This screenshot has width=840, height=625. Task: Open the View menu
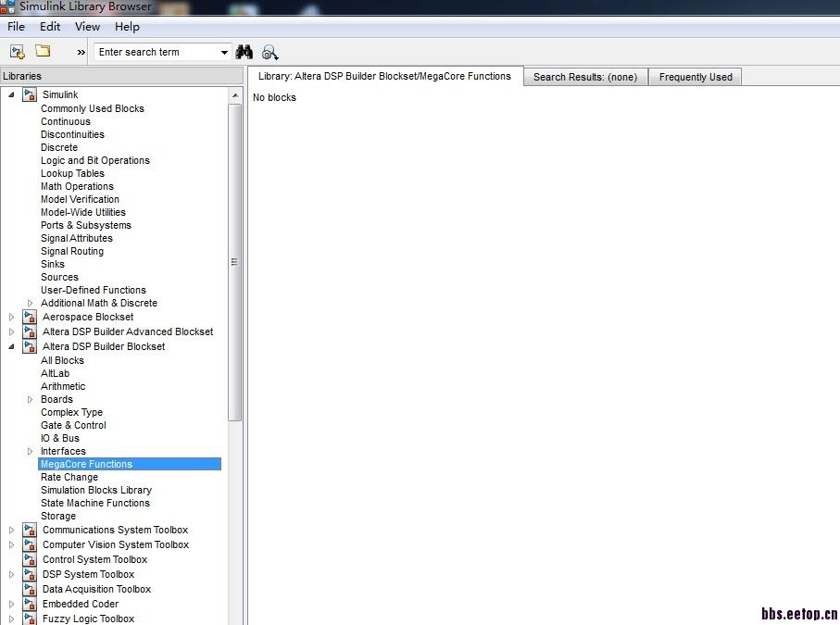pyautogui.click(x=87, y=27)
